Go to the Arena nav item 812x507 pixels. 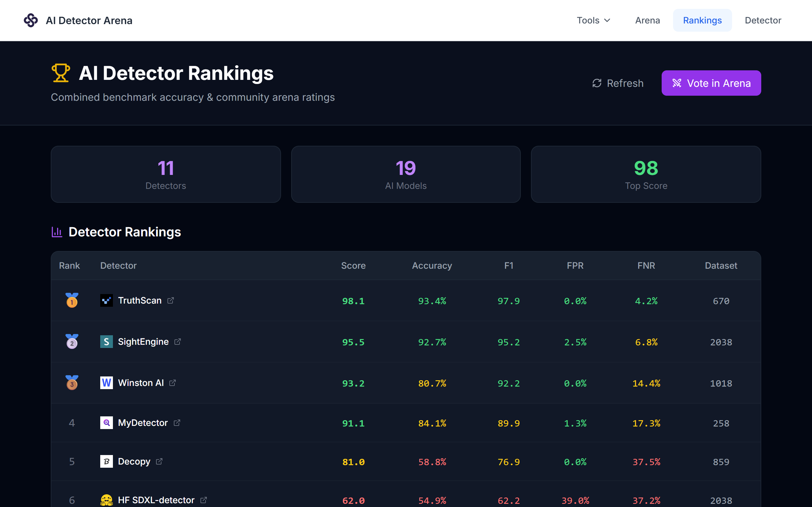[647, 21]
